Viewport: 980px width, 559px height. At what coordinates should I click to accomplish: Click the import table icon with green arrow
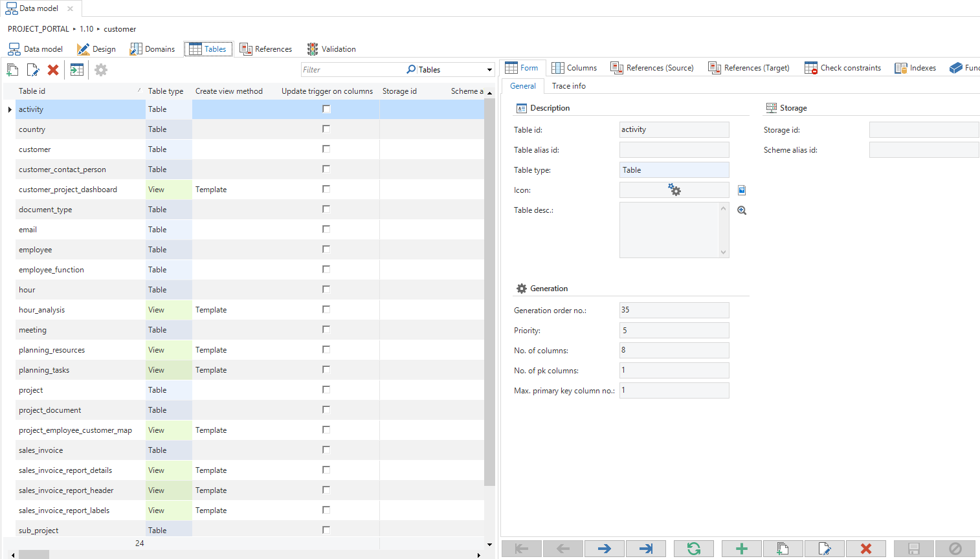pyautogui.click(x=77, y=70)
